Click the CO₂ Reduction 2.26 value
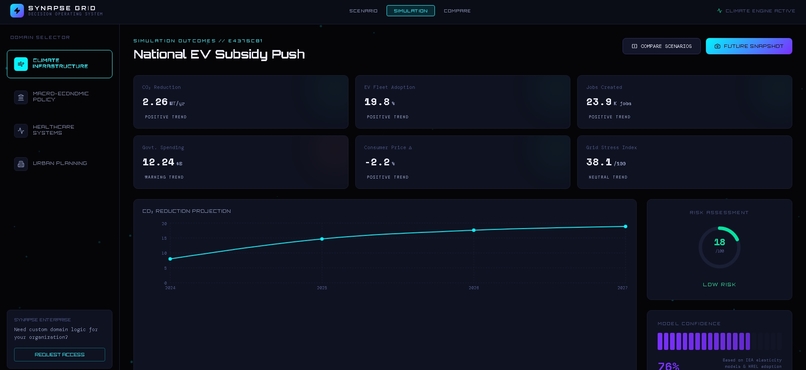This screenshot has width=806, height=370. (x=155, y=102)
